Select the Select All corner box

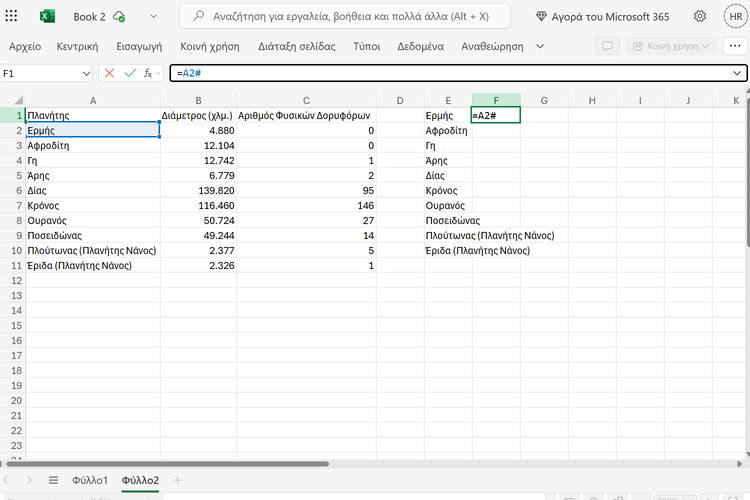click(x=12, y=100)
